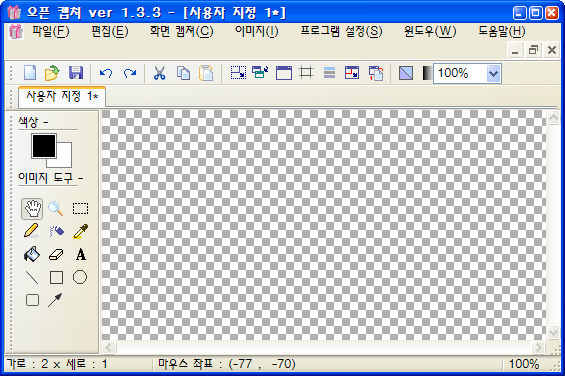565x376 pixels.
Task: Click the horizontal bars capture icon
Action: click(329, 73)
